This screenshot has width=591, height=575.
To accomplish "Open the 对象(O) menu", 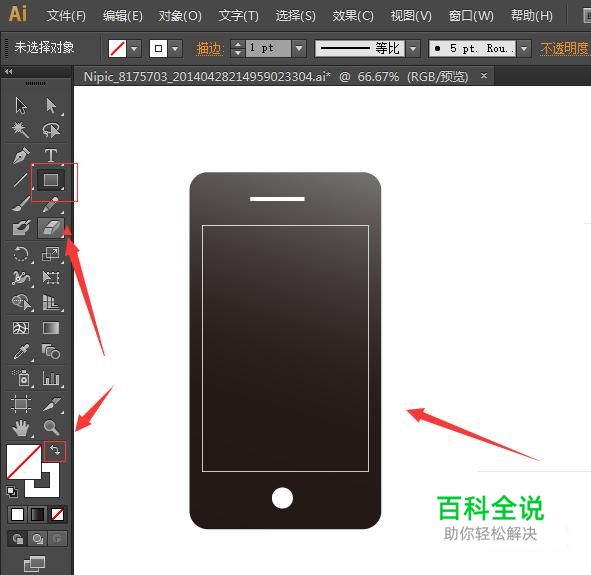I will [180, 16].
